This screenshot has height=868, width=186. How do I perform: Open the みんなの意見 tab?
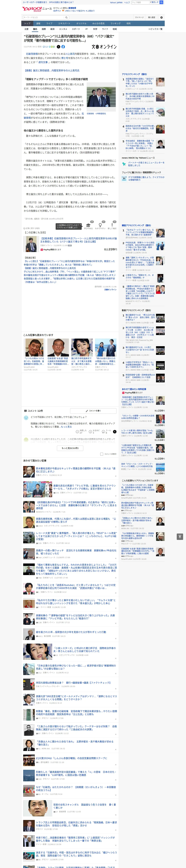[99, 23]
